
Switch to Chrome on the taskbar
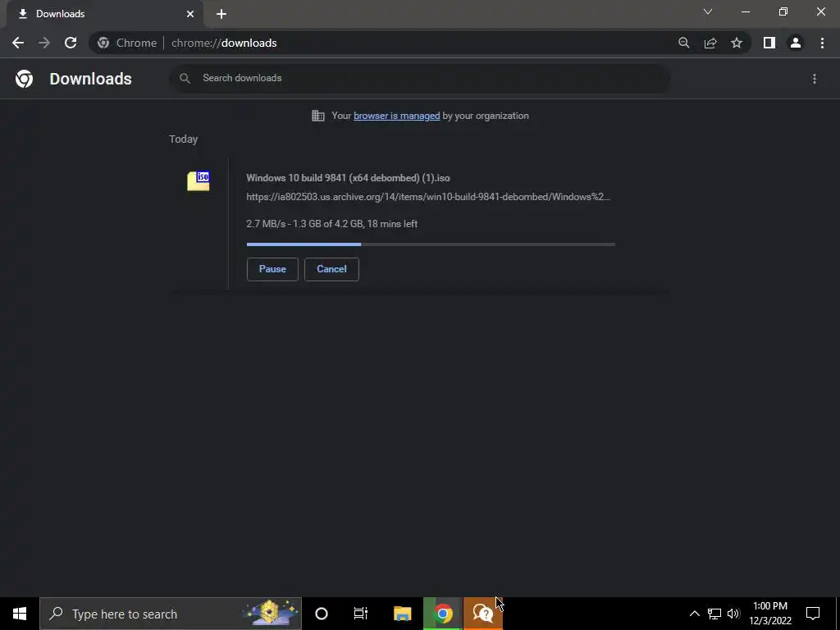pos(443,614)
